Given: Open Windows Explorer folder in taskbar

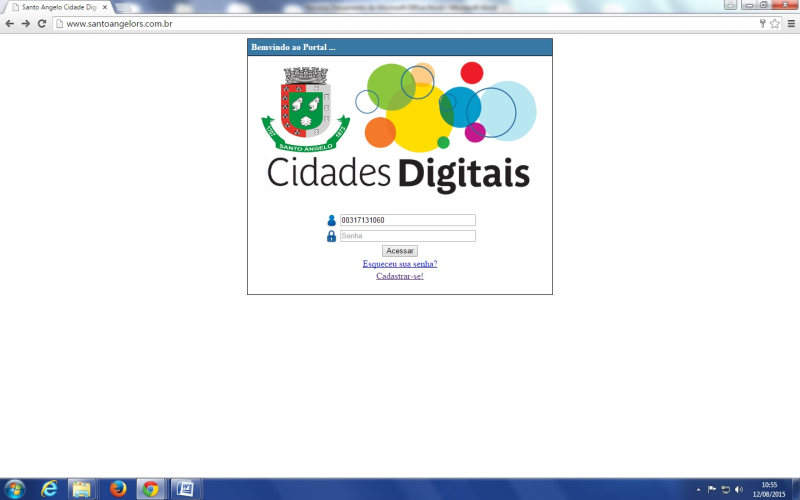Looking at the screenshot, I should pyautogui.click(x=81, y=489).
